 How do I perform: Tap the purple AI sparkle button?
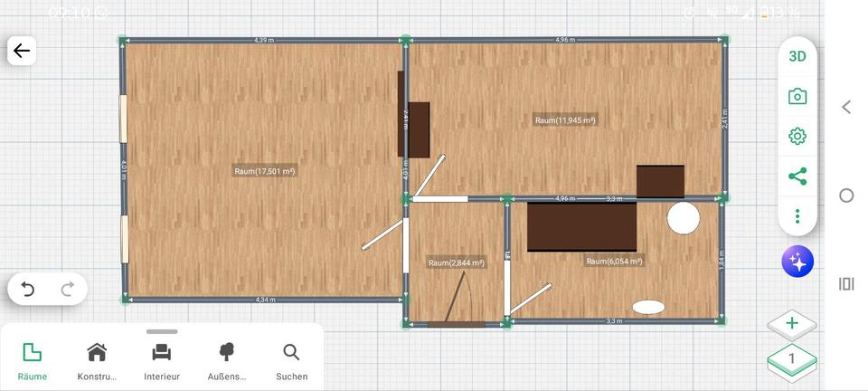click(797, 262)
